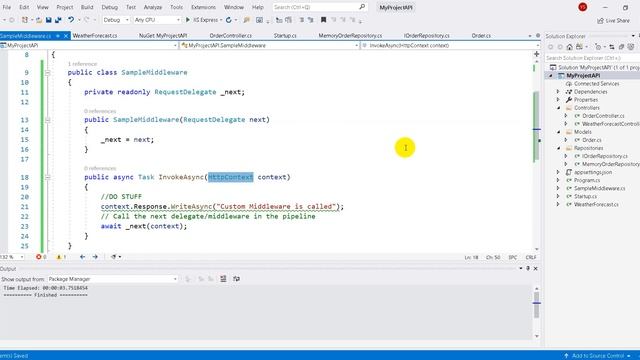Open Show output from Package Manager dropdown
640x360 pixels.
coord(113,279)
